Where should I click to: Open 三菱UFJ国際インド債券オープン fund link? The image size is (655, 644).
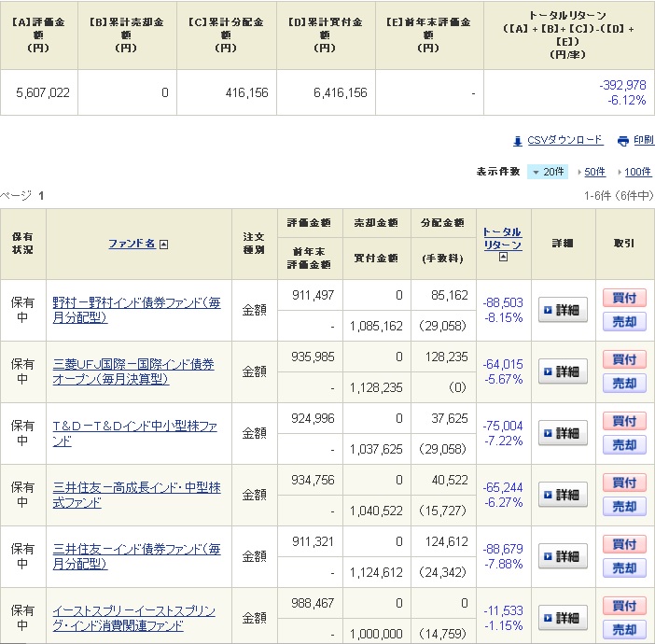click(133, 371)
